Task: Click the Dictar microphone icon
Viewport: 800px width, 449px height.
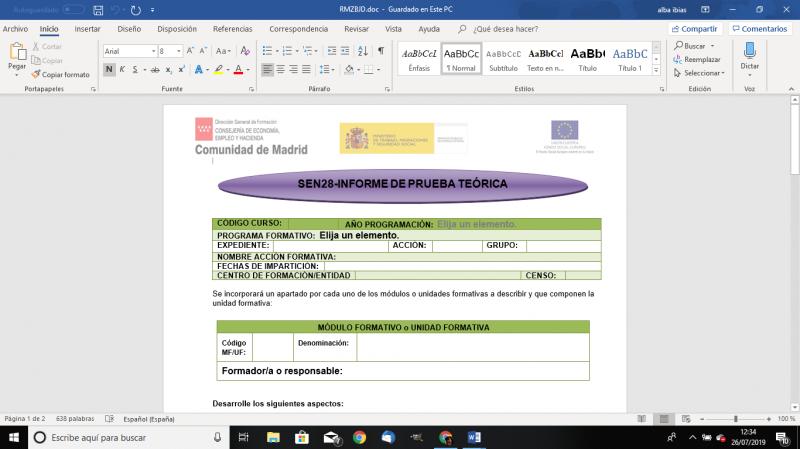Action: click(749, 51)
